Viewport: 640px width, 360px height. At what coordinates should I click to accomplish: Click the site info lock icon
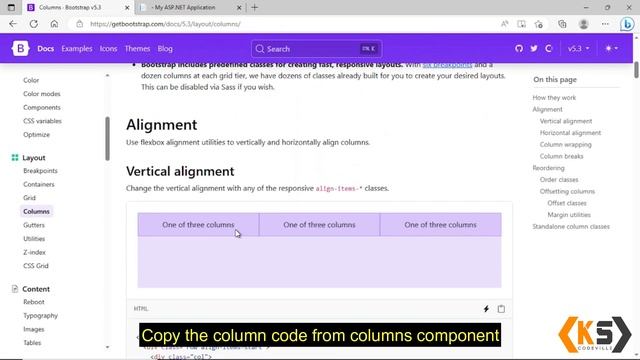point(80,24)
